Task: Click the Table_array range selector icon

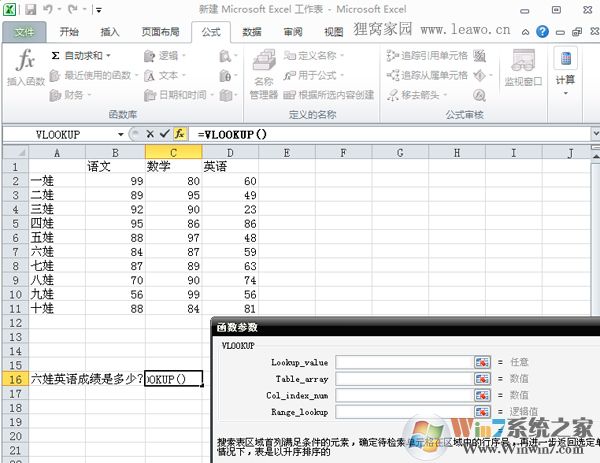Action: click(x=482, y=379)
